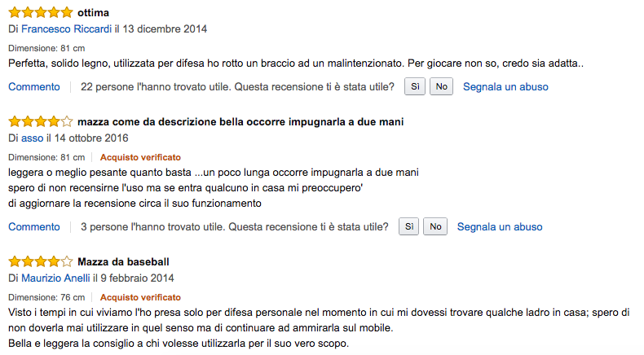Click 'Acquisto verificato' on Maurizio Anelli's review

(140, 297)
